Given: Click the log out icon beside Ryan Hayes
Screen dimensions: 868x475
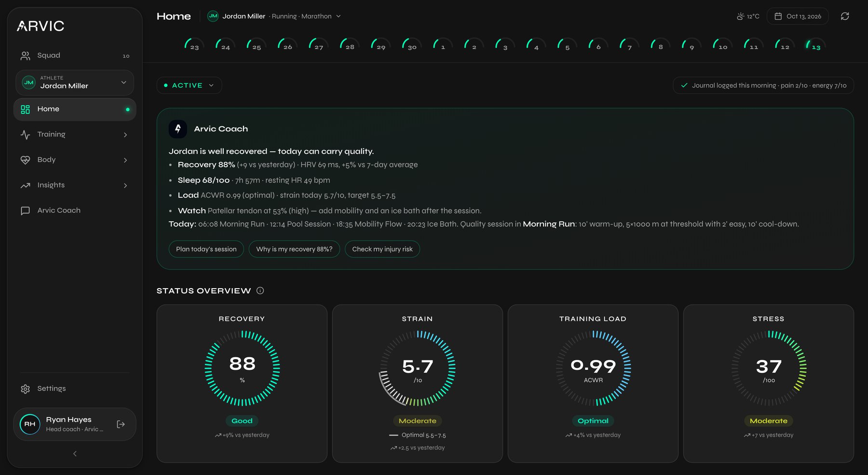Looking at the screenshot, I should coord(121,424).
